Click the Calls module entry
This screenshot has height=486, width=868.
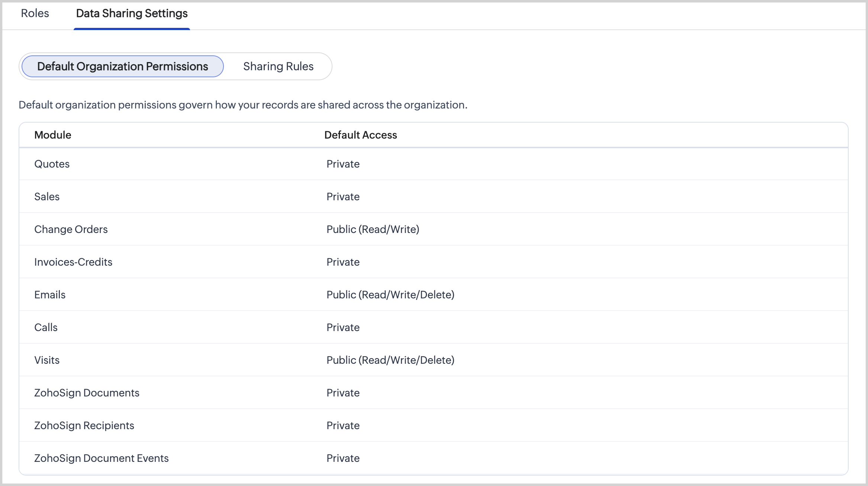click(x=46, y=327)
